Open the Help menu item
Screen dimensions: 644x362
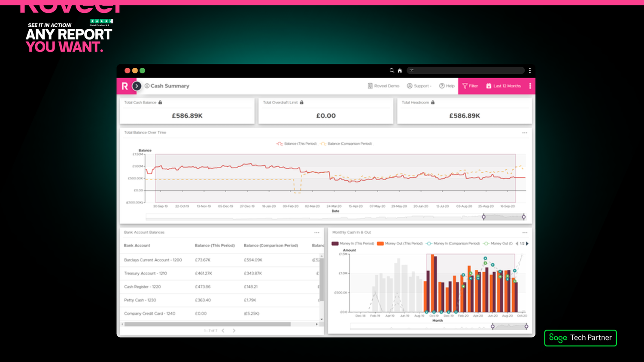pyautogui.click(x=447, y=86)
